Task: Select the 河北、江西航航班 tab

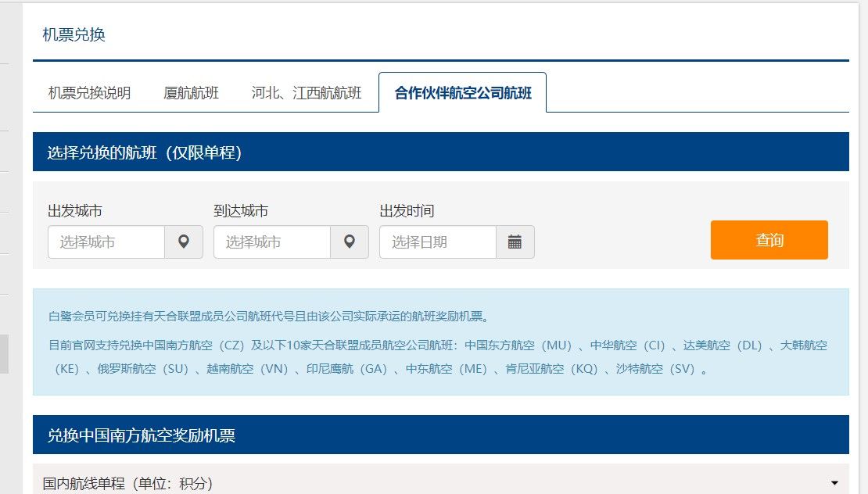Action: (306, 92)
